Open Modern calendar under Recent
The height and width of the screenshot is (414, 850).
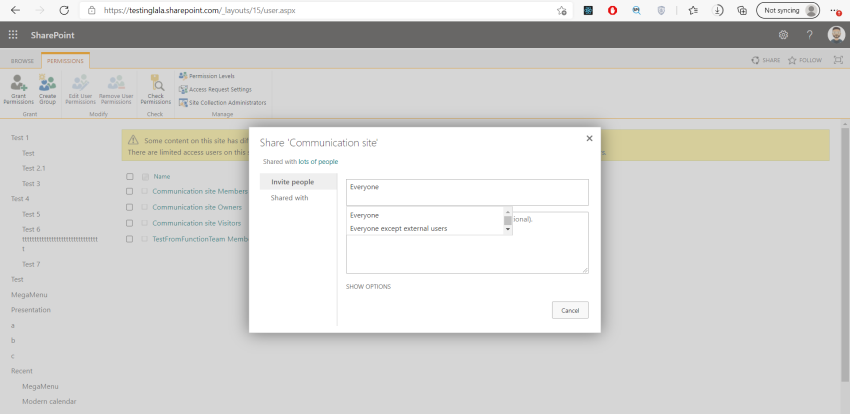click(x=49, y=402)
